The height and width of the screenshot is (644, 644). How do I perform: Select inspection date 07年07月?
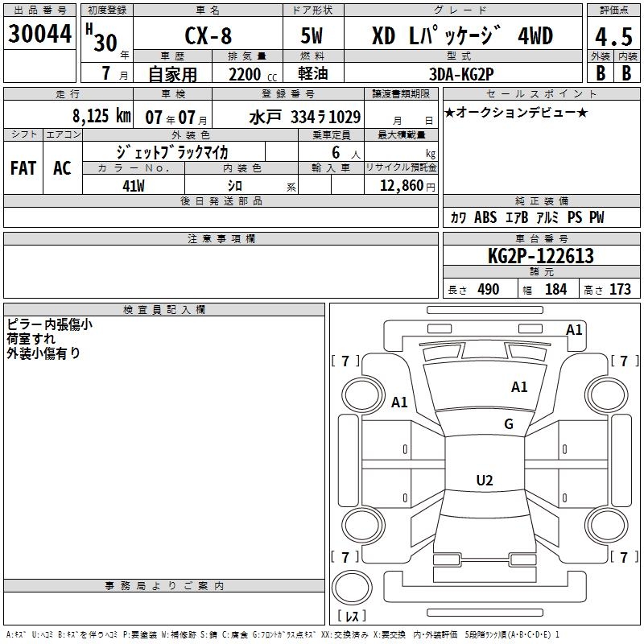tap(176, 118)
